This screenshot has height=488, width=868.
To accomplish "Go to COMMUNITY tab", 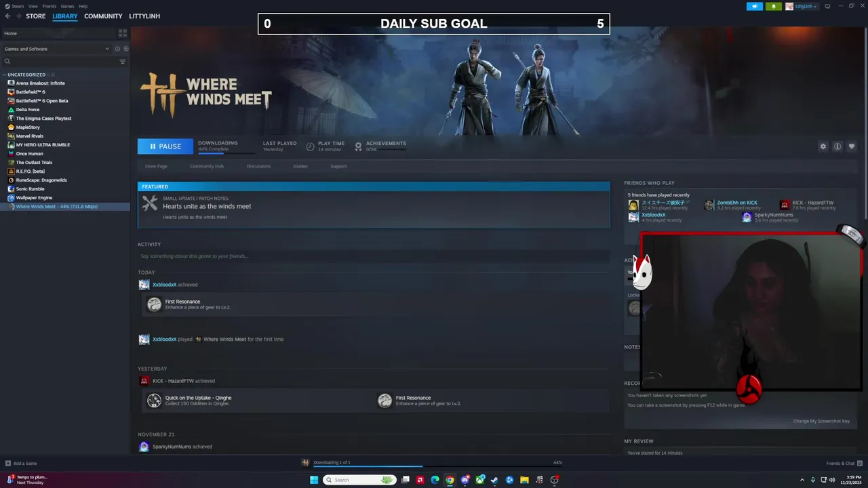I will 103,16.
